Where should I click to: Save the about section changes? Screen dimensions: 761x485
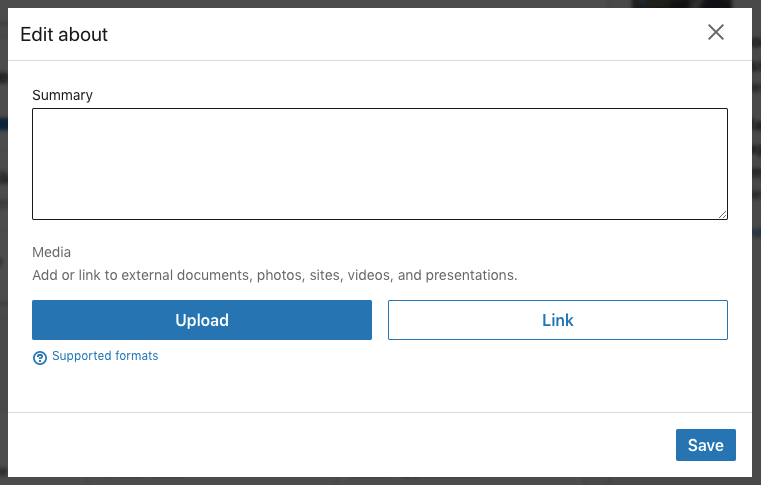coord(705,445)
